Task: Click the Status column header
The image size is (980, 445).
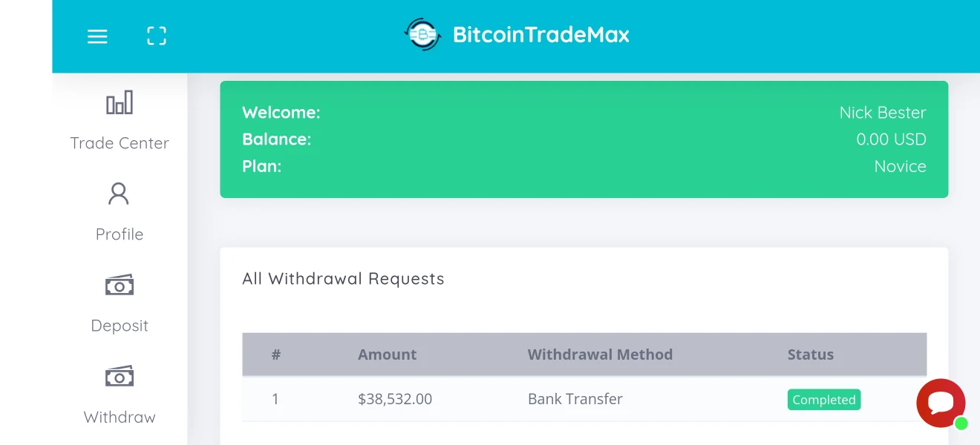Action: [x=810, y=355]
